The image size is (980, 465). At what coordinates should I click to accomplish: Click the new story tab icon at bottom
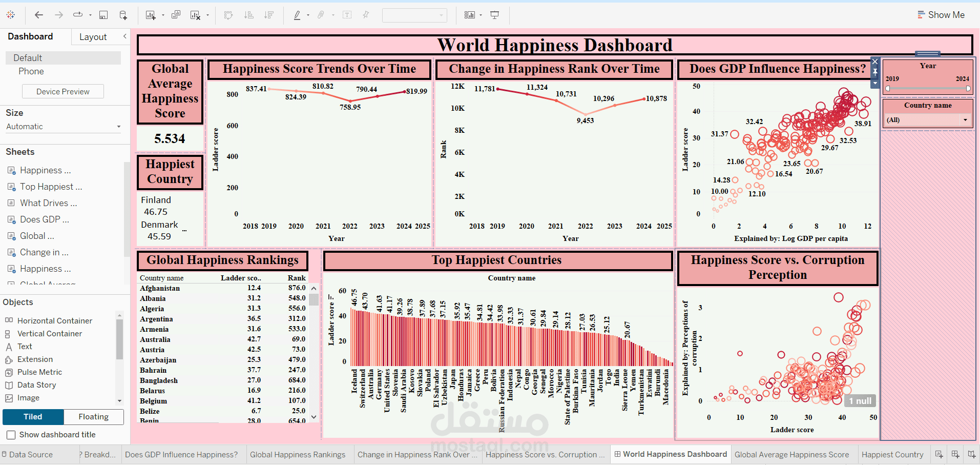(x=972, y=454)
